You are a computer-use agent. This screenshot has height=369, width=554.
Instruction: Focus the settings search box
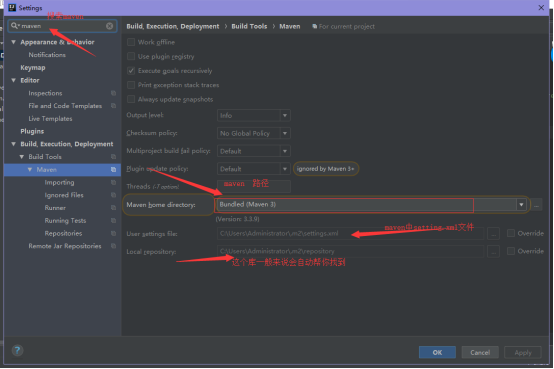coord(63,26)
